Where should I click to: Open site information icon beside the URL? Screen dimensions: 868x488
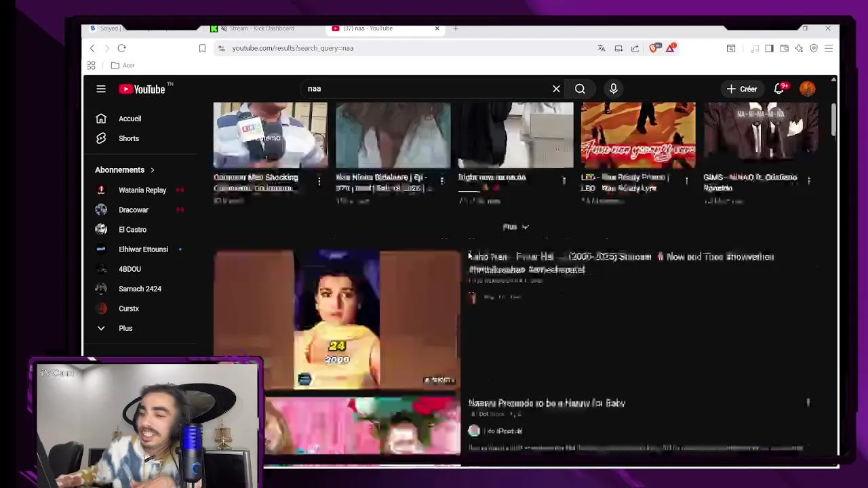221,48
